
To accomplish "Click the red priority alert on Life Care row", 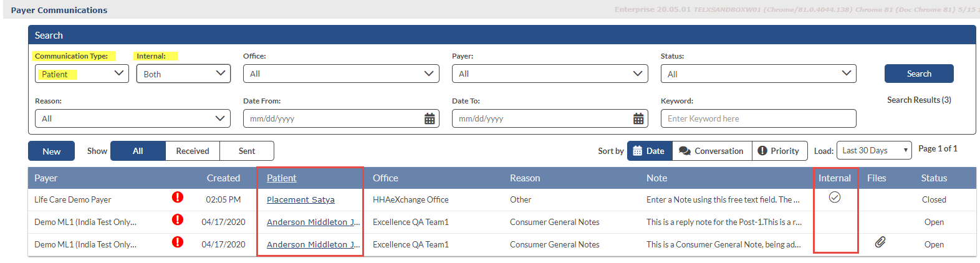I will click(x=178, y=198).
